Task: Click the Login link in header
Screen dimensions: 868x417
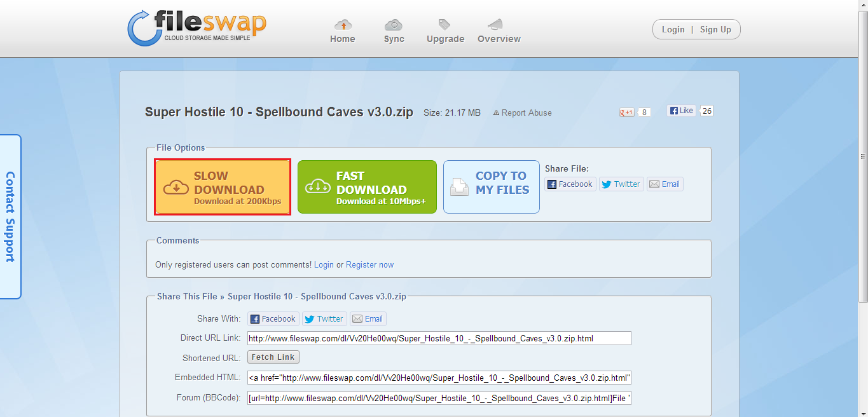Action: coord(673,29)
